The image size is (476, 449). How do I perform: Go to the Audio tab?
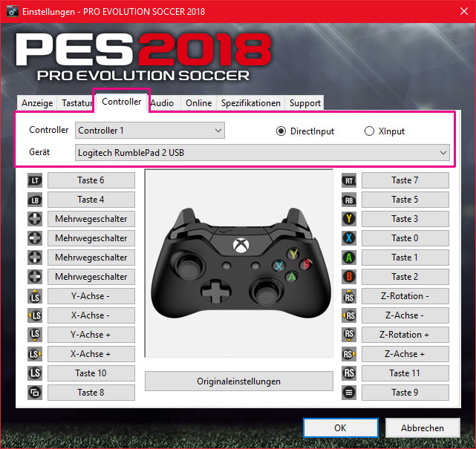(163, 103)
